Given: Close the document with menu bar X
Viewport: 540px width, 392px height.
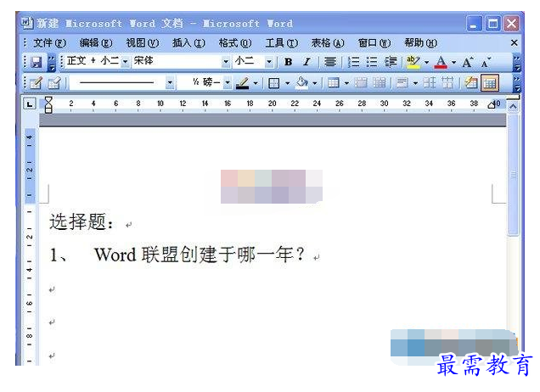Looking at the screenshot, I should (515, 42).
